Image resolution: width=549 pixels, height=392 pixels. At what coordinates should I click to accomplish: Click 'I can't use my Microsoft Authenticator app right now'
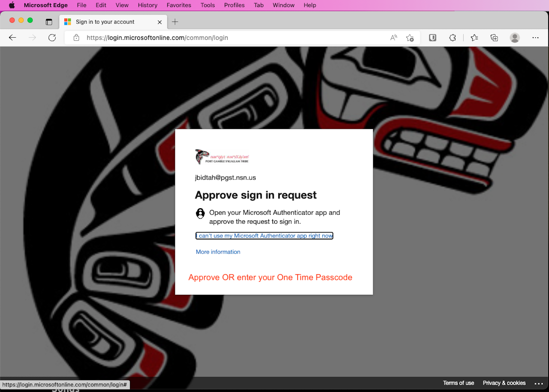[x=264, y=236]
